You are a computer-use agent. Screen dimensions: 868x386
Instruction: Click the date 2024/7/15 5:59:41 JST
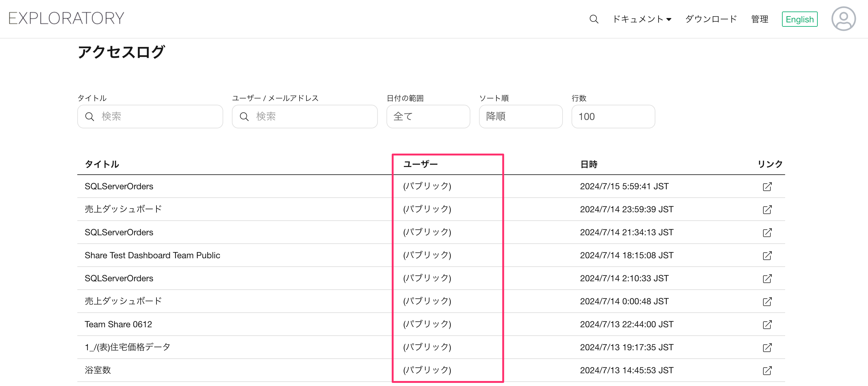point(624,186)
